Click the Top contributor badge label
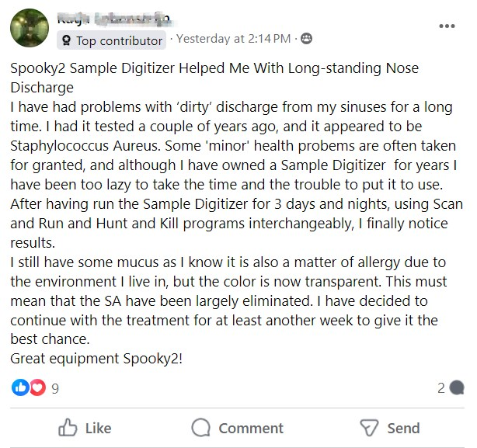Image resolution: width=477 pixels, height=448 pixels. click(x=119, y=40)
